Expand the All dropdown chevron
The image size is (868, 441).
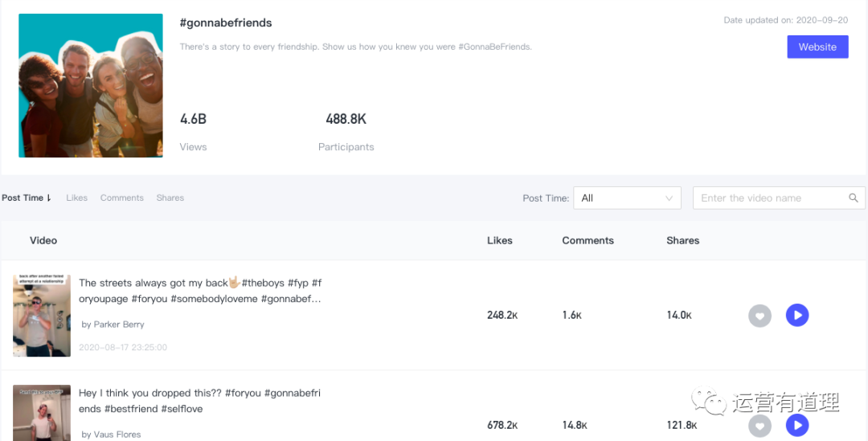coord(669,198)
